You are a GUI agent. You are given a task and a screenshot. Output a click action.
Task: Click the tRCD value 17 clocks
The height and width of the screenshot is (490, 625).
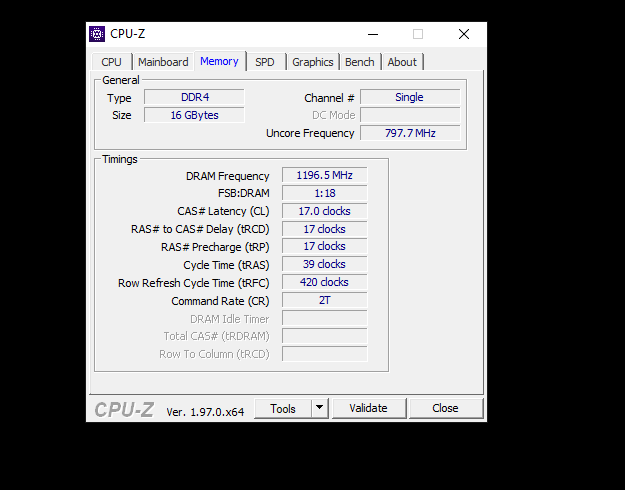pos(324,229)
